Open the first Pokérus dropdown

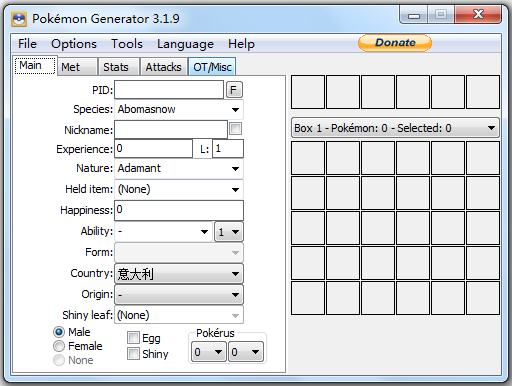click(x=208, y=352)
